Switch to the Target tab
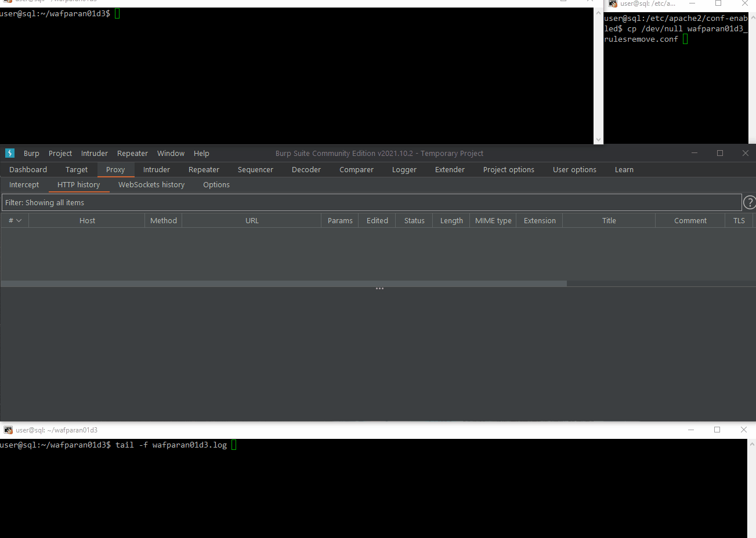The image size is (756, 538). (77, 170)
